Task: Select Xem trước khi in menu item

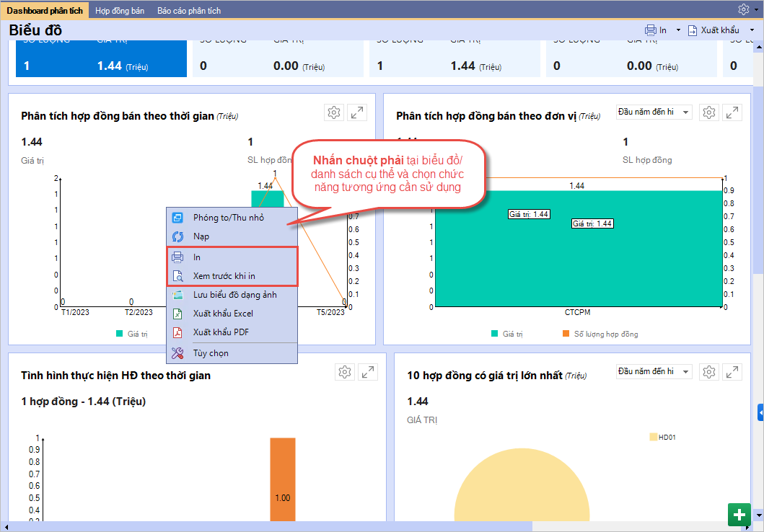Action: 224,275
